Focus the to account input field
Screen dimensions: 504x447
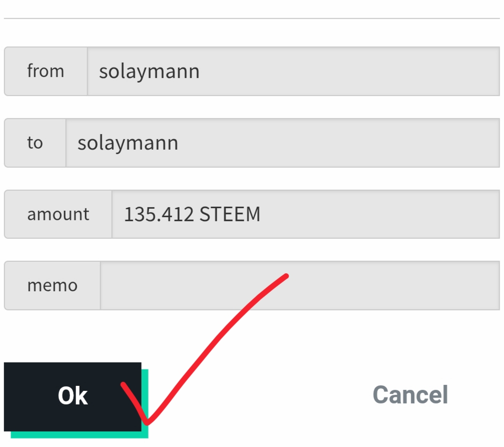click(x=283, y=143)
